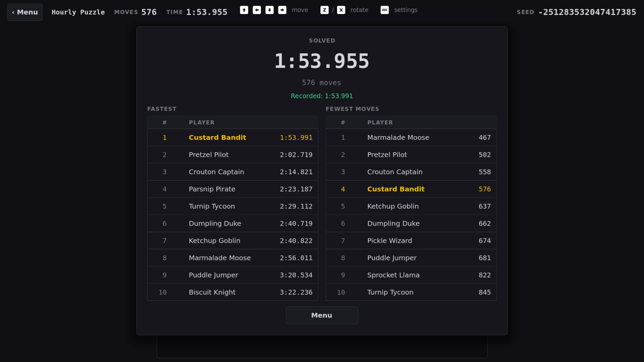Click the Hourly Puzzle title
Screen dimensions: 644x362
click(78, 12)
